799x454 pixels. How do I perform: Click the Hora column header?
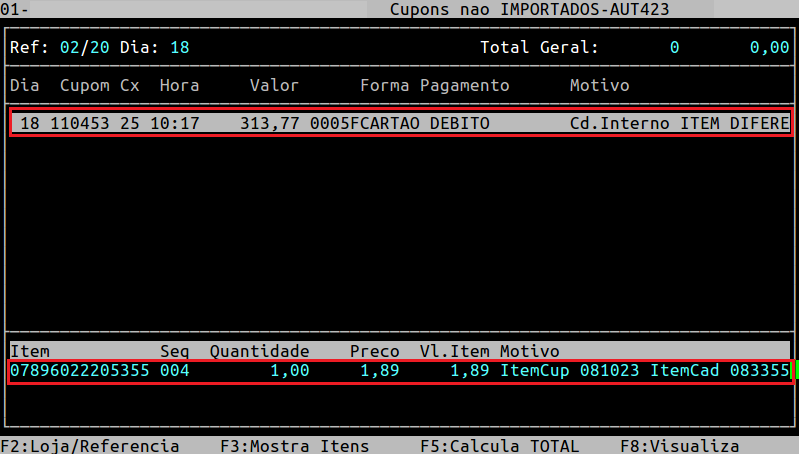[180, 86]
